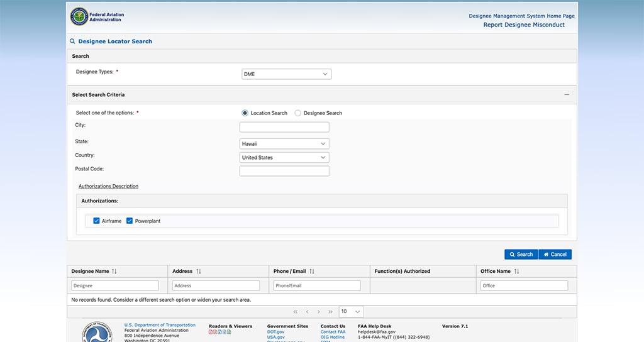Go to the first results page
This screenshot has width=644, height=342.
tap(296, 312)
